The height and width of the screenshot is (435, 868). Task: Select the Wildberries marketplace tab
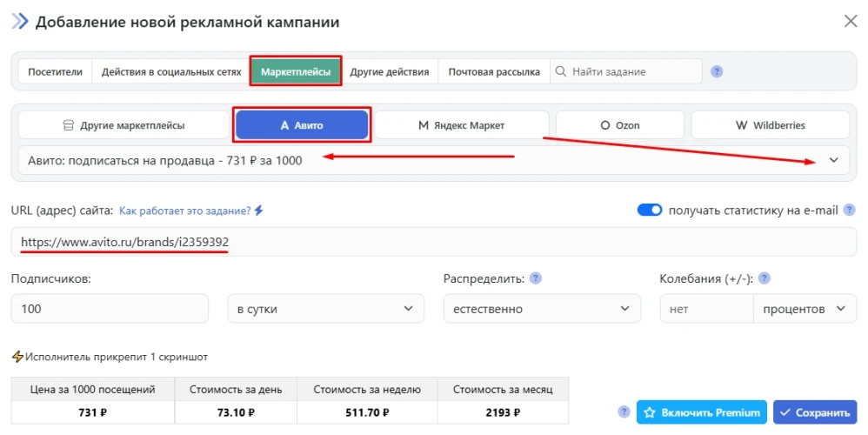click(x=770, y=125)
